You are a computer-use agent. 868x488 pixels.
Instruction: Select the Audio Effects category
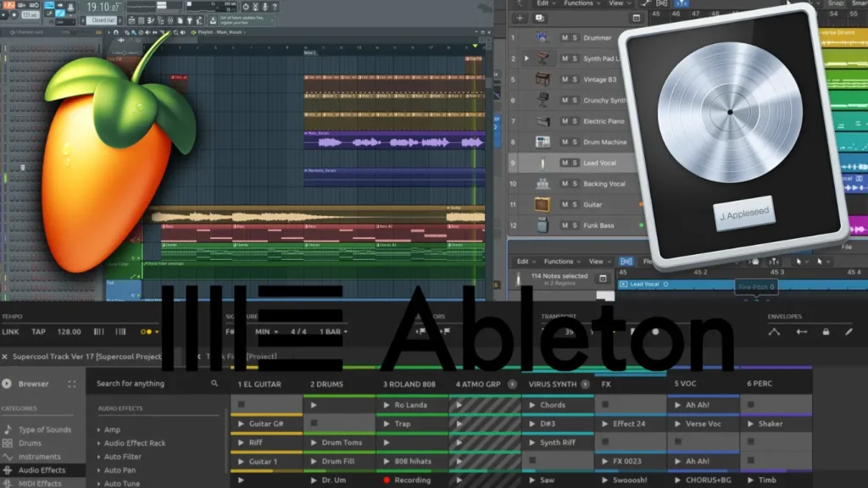tap(42, 470)
